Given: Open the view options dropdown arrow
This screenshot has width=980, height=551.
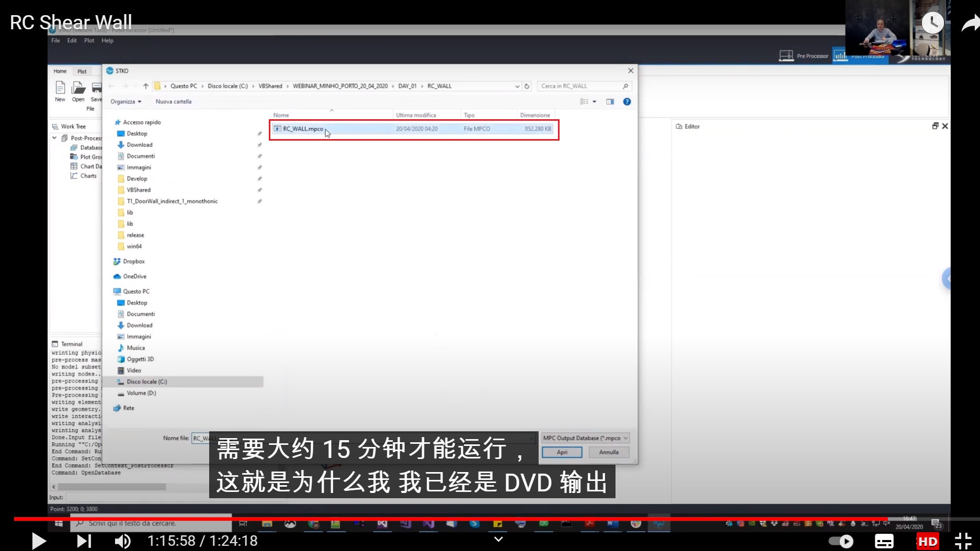Looking at the screenshot, I should click(595, 102).
